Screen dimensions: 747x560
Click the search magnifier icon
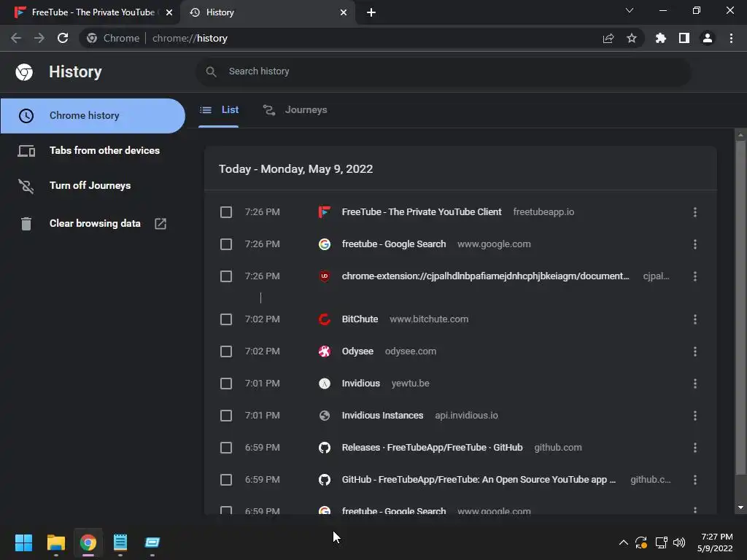(211, 71)
